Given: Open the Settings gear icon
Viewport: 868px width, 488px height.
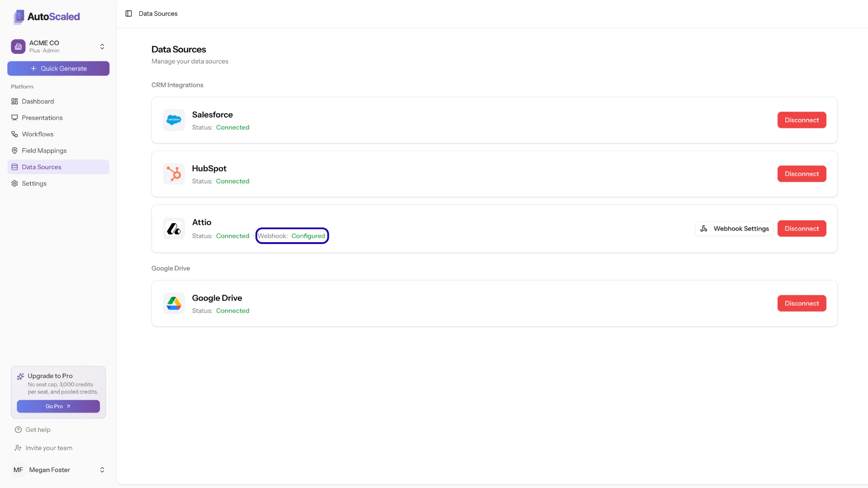Looking at the screenshot, I should pyautogui.click(x=14, y=183).
